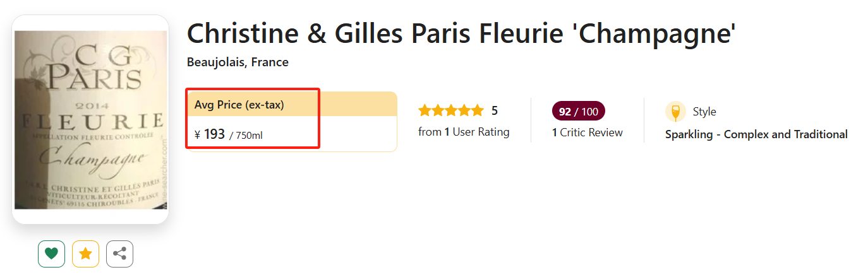The width and height of the screenshot is (868, 277).
Task: Open the 1 Critic Review link
Action: tap(587, 133)
